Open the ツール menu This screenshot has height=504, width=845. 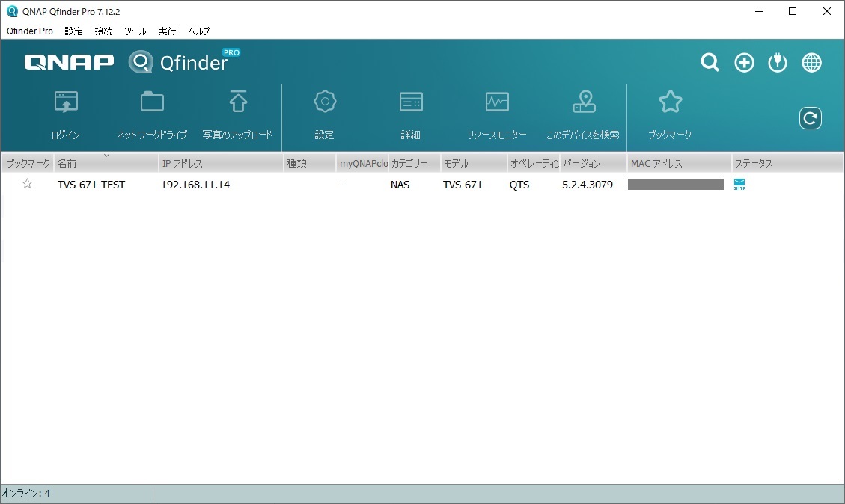[135, 31]
